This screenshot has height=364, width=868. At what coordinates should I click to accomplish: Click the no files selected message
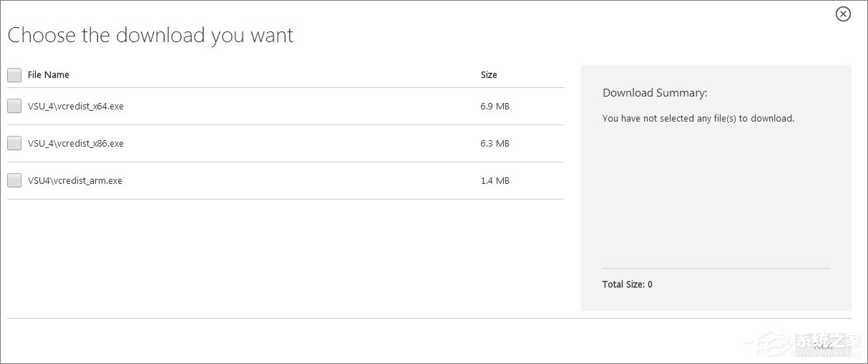click(x=698, y=119)
